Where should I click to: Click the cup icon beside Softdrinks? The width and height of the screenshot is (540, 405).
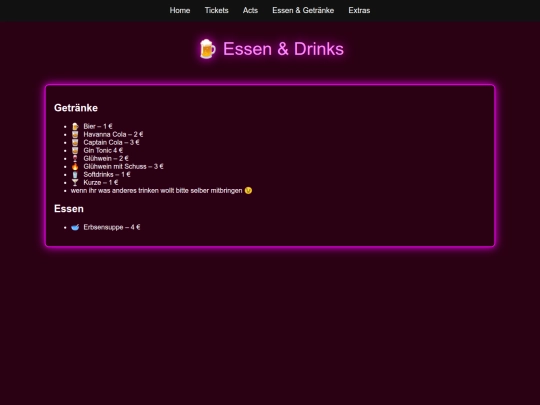(x=75, y=175)
